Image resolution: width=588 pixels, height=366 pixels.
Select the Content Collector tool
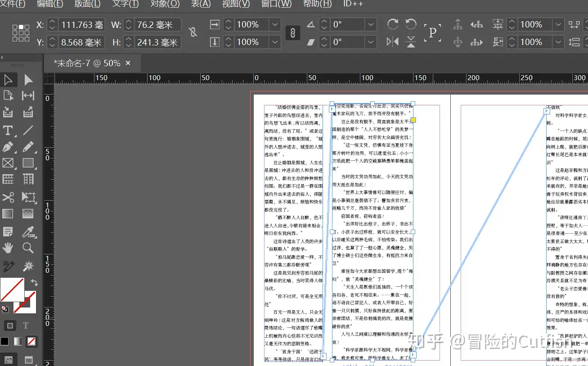coord(8,112)
